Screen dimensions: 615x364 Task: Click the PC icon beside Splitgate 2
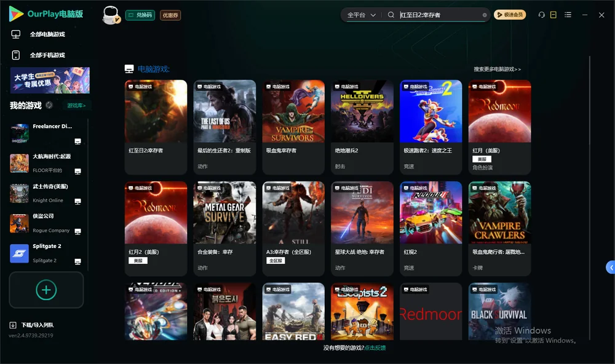[x=77, y=262]
